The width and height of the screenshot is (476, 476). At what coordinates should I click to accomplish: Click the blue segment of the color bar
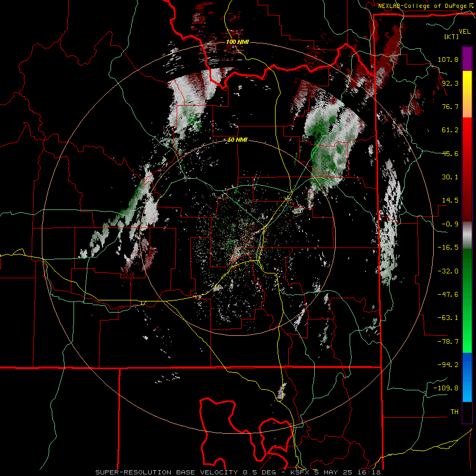[x=467, y=377]
